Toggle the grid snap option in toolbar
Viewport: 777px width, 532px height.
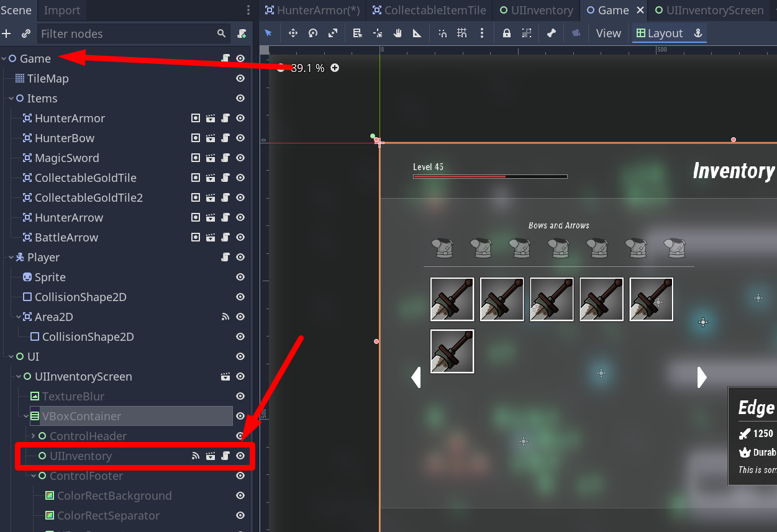pos(462,34)
